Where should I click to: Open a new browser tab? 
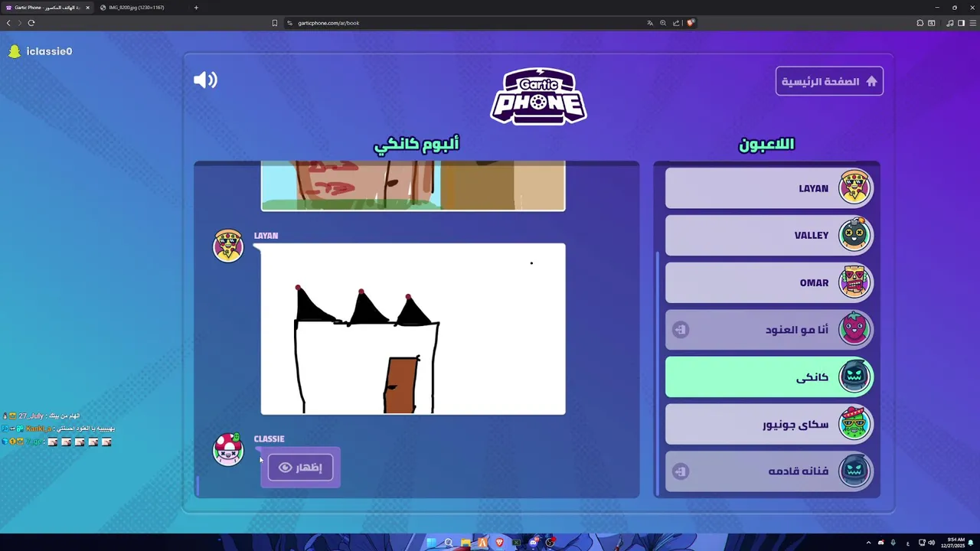tap(196, 8)
